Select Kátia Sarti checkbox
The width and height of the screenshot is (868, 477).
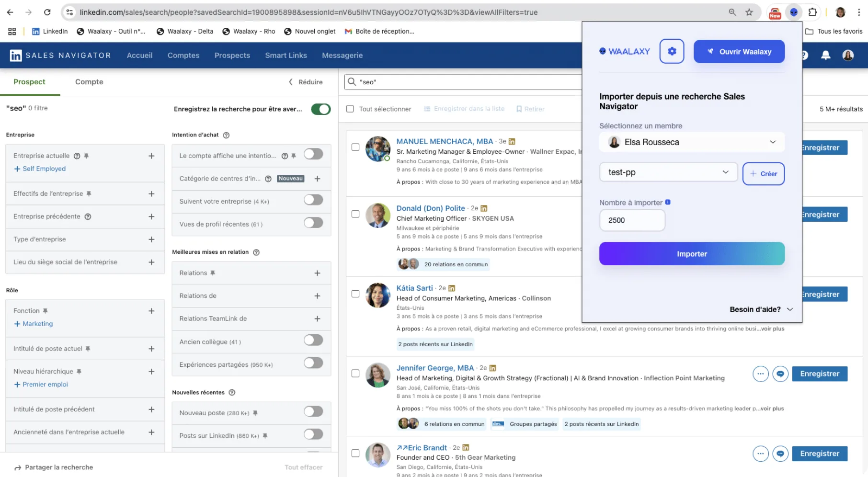coord(355,294)
